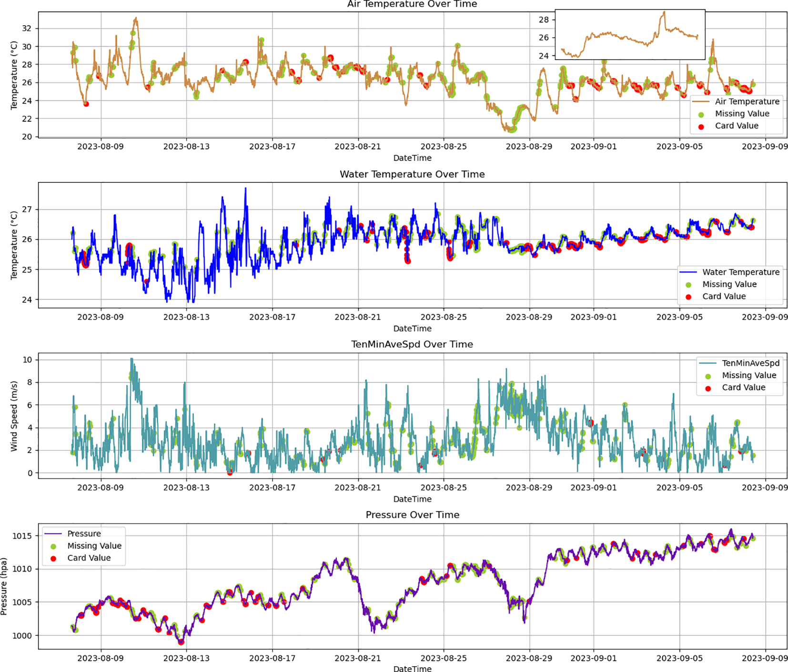Click red Card Value marker in Air Temperature legend
The height and width of the screenshot is (672, 788).
pos(701,127)
